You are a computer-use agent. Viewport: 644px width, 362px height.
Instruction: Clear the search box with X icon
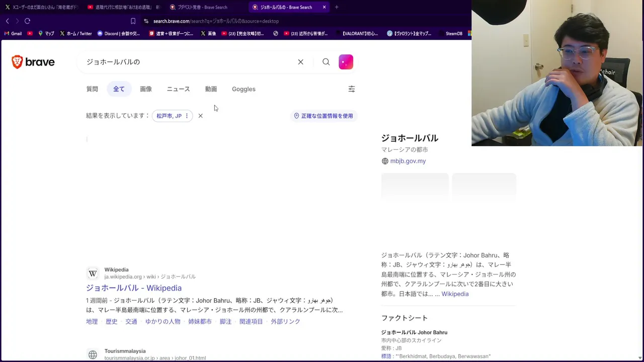tap(300, 62)
